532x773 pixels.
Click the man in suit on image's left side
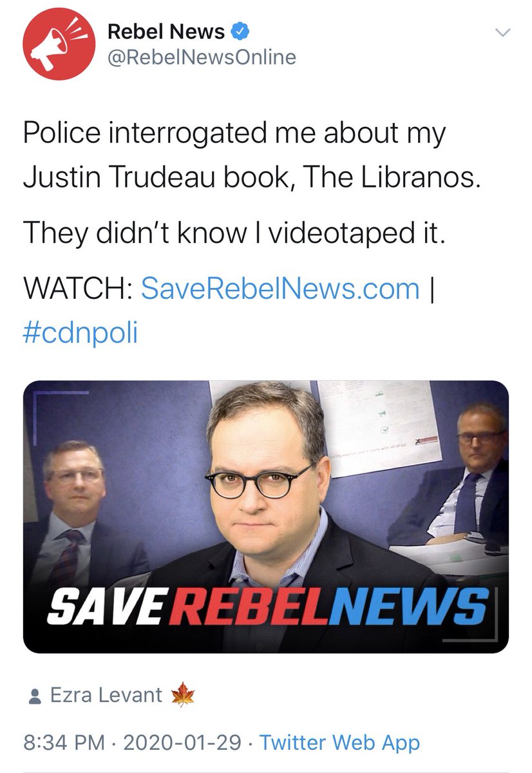coord(77,515)
